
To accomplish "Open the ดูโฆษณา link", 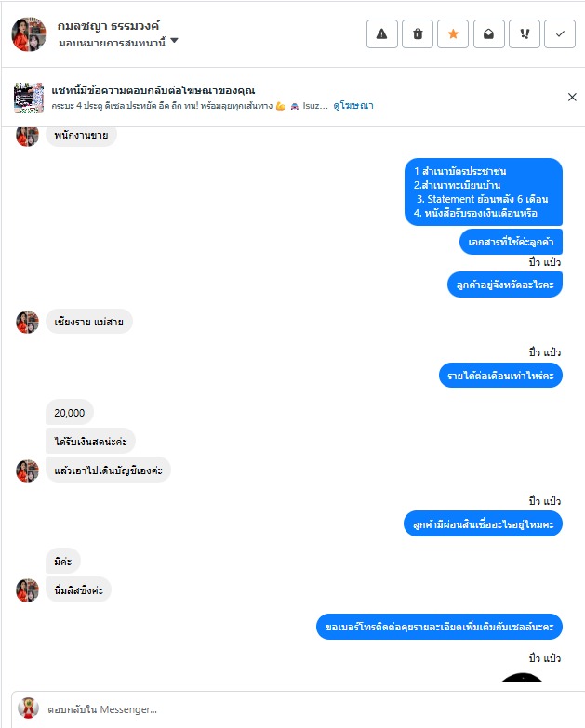I will [x=353, y=106].
